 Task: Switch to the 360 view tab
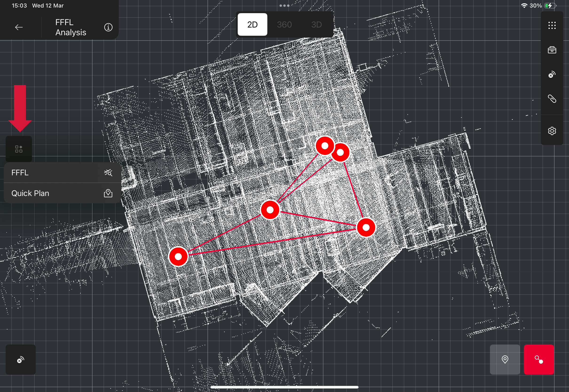284,24
